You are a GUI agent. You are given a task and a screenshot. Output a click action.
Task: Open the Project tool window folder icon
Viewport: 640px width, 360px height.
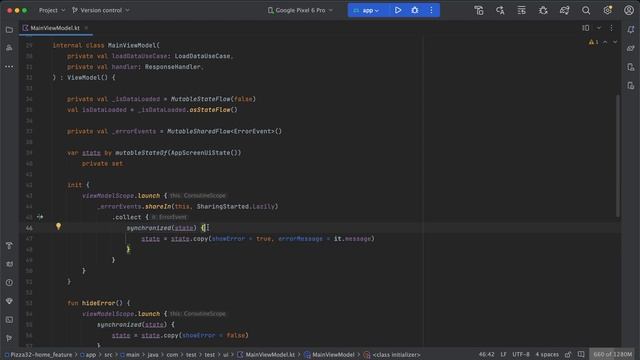click(9, 29)
